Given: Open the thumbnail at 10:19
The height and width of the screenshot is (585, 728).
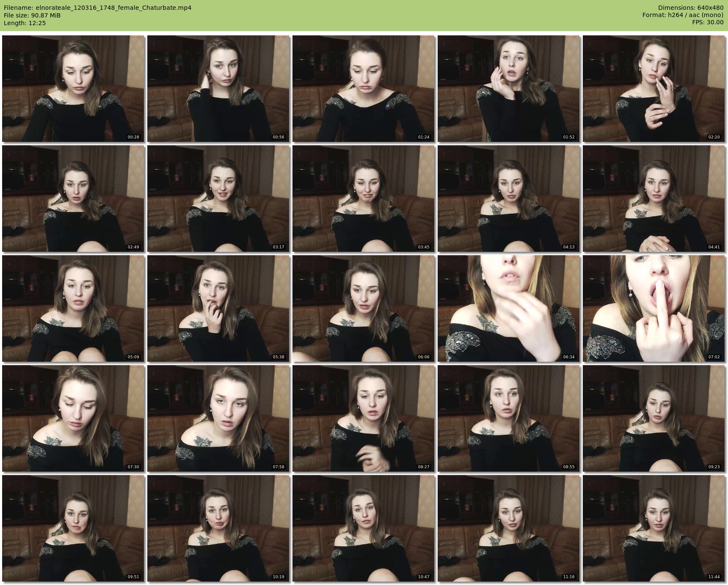Looking at the screenshot, I should coord(218,528).
